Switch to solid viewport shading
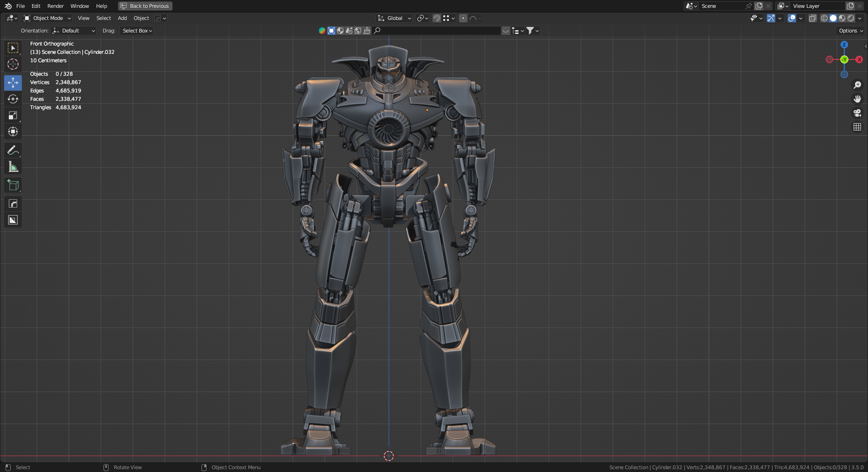Viewport: 868px width, 472px height. (833, 18)
